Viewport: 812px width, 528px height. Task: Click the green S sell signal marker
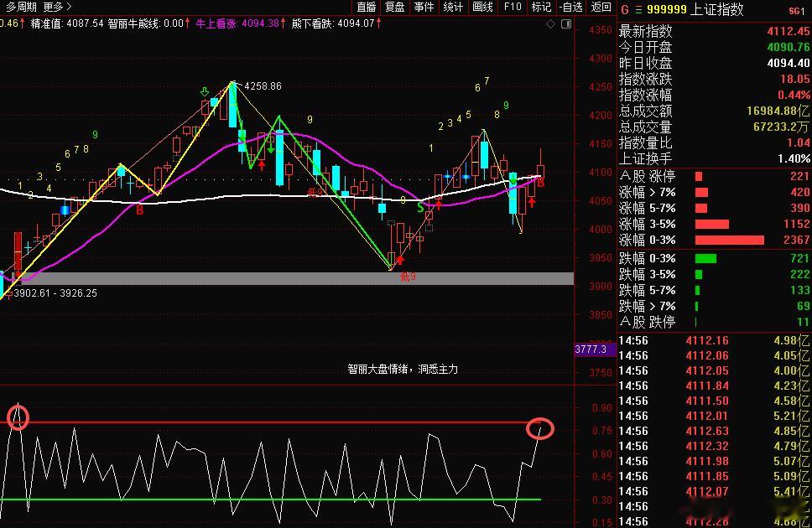click(x=420, y=208)
